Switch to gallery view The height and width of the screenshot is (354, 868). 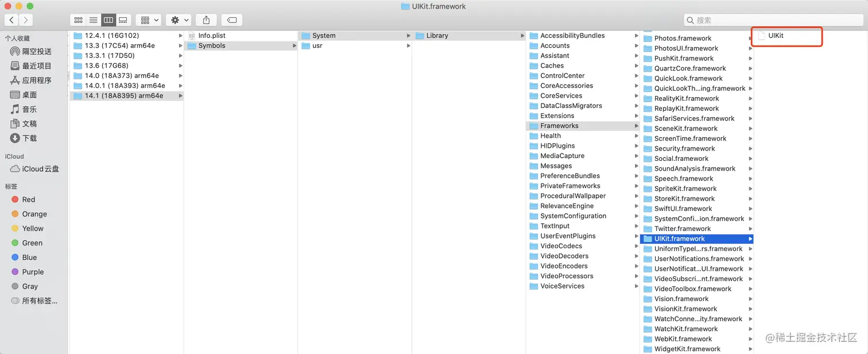123,20
